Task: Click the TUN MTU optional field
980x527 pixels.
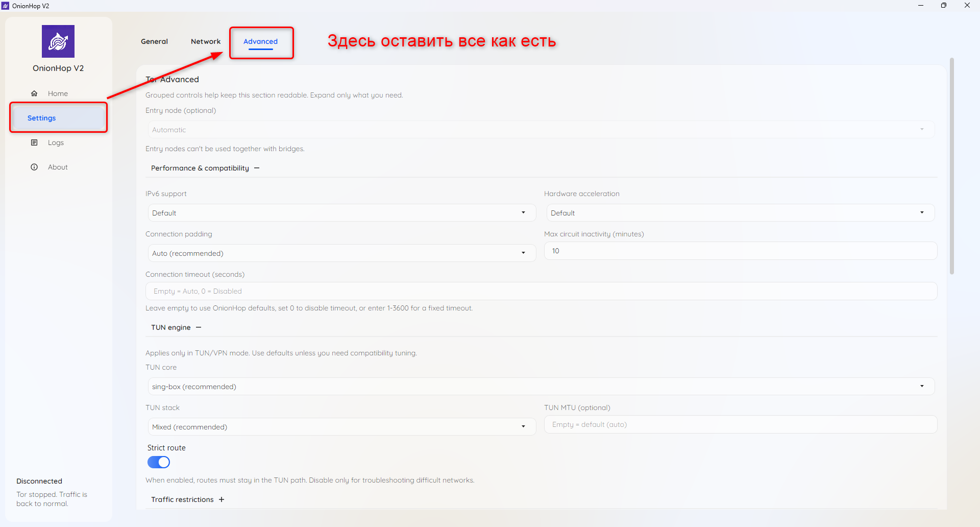Action: pyautogui.click(x=741, y=424)
